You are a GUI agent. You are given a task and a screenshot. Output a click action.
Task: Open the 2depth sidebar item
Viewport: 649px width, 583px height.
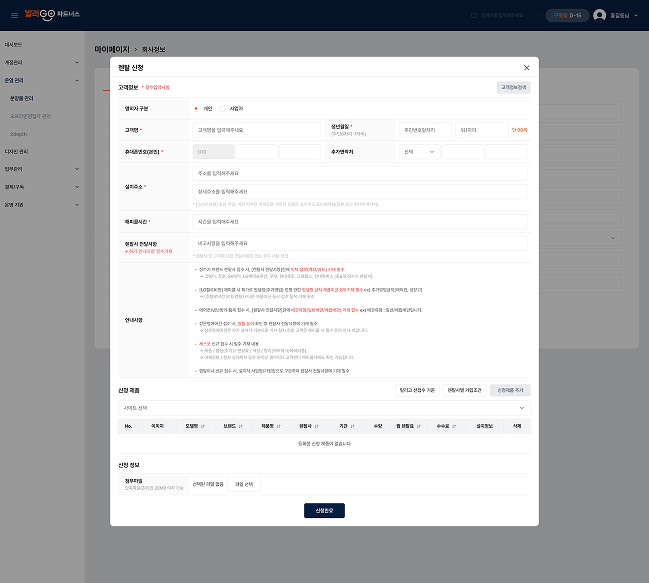[x=18, y=134]
